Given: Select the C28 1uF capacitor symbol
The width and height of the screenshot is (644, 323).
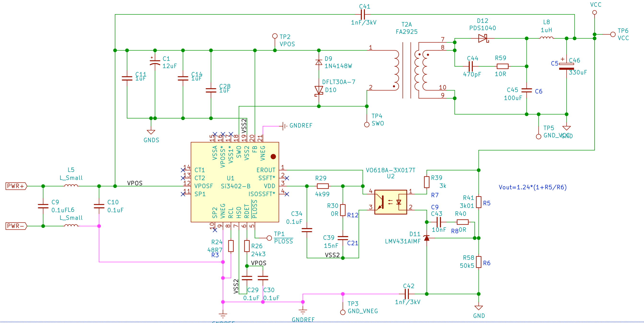Looking at the screenshot, I should [211, 90].
